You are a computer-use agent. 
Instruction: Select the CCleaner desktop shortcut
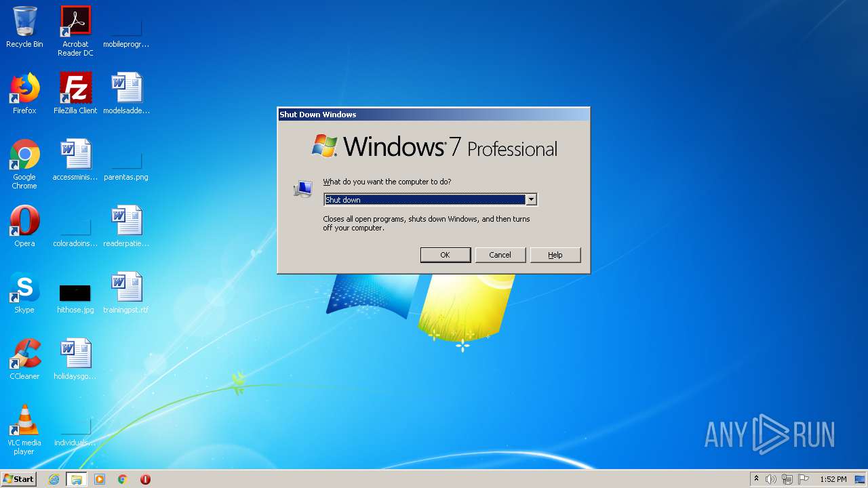pos(24,359)
